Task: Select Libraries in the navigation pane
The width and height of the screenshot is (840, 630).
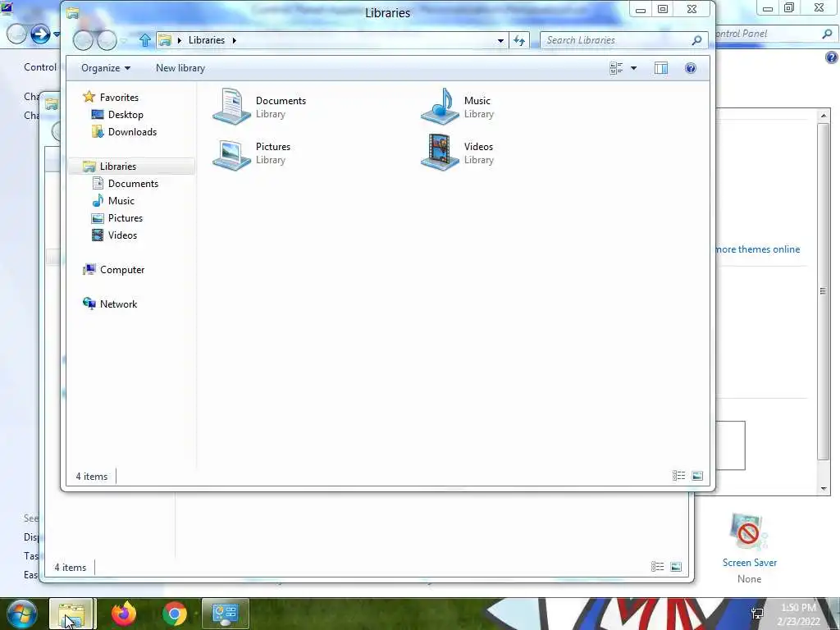Action: click(118, 166)
